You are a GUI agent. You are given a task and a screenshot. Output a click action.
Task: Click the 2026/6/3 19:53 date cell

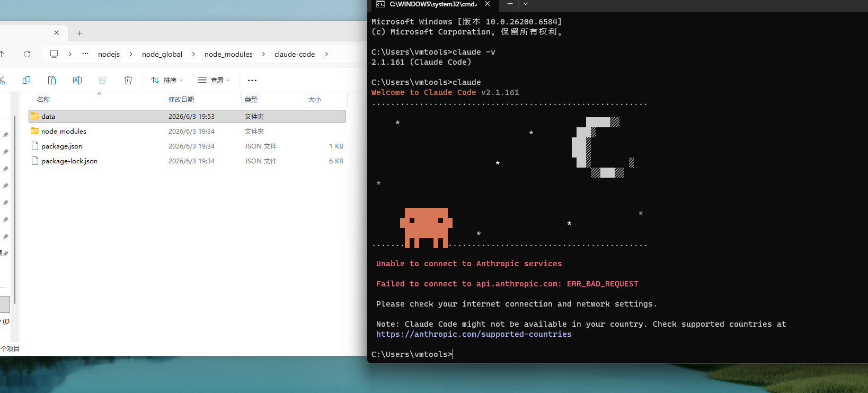(x=191, y=116)
